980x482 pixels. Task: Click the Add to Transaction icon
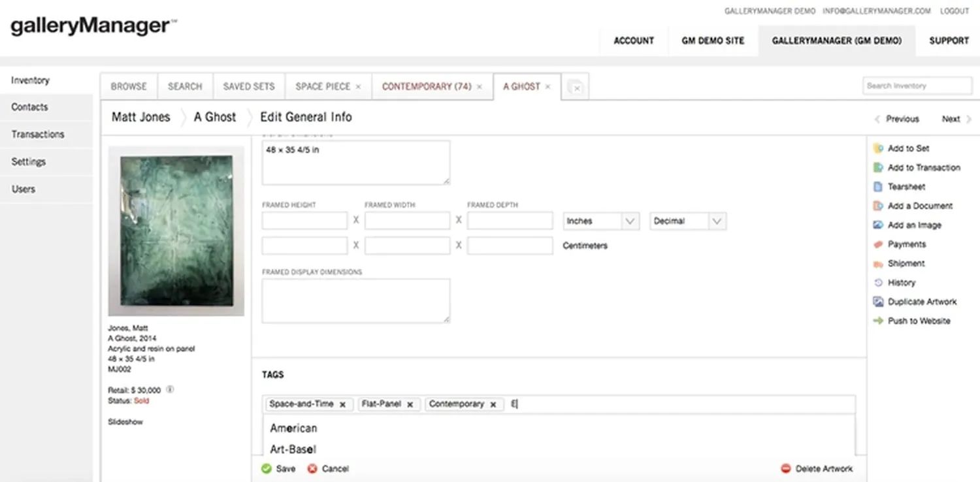pyautogui.click(x=878, y=167)
